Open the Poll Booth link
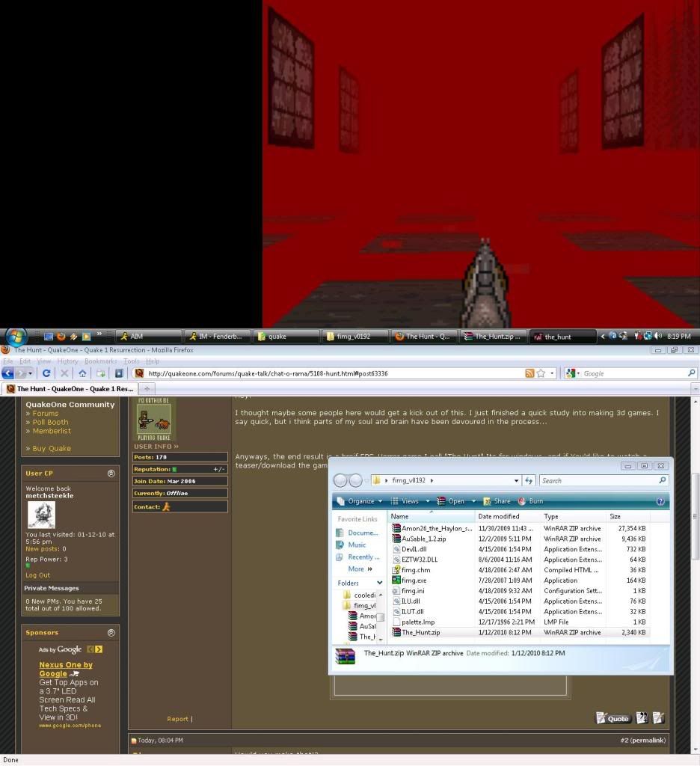 (50, 422)
